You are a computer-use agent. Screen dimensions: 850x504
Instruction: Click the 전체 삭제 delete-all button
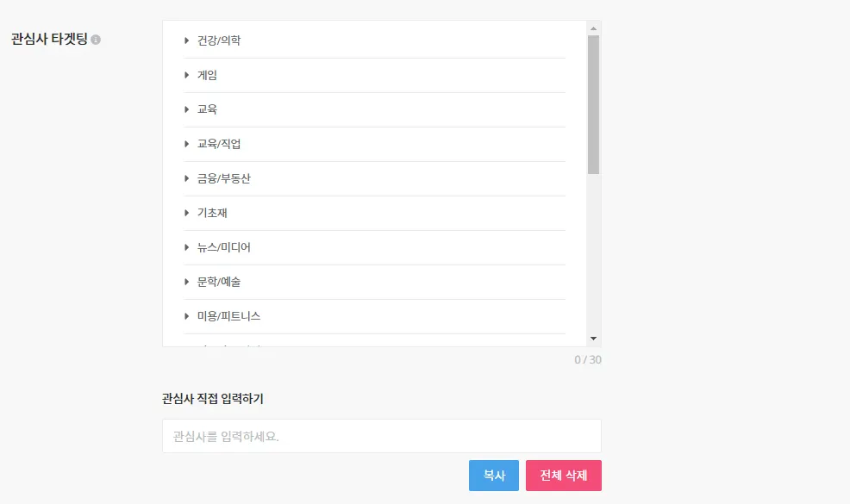point(564,476)
